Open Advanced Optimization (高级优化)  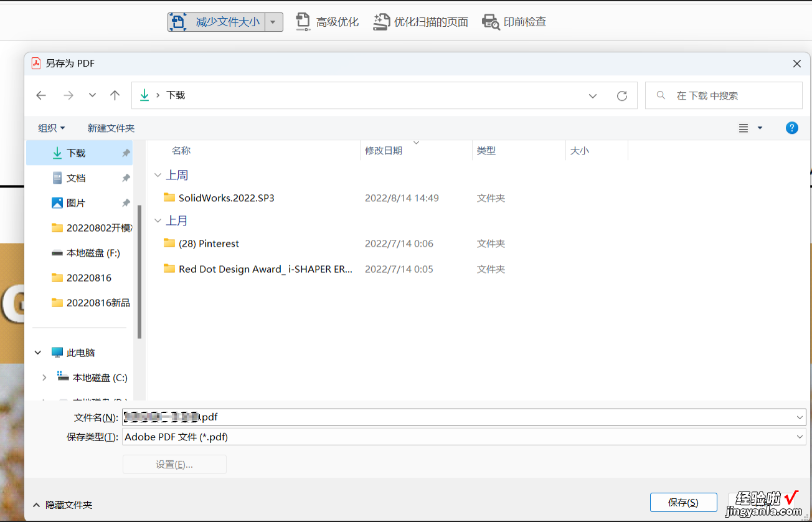click(x=327, y=22)
